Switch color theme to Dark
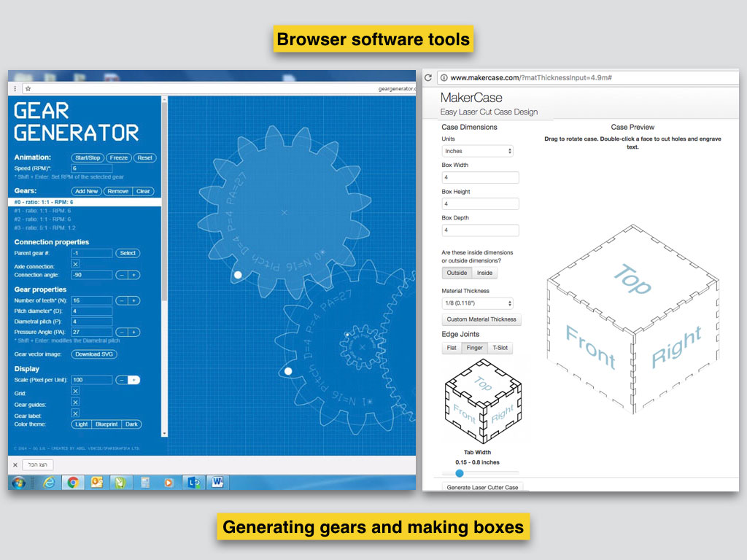 tap(132, 424)
